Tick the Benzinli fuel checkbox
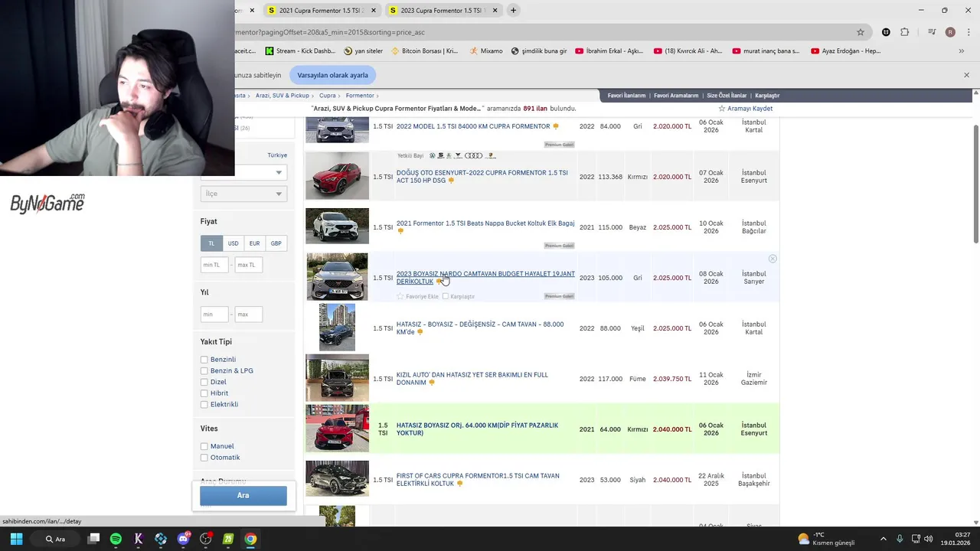 tap(204, 360)
